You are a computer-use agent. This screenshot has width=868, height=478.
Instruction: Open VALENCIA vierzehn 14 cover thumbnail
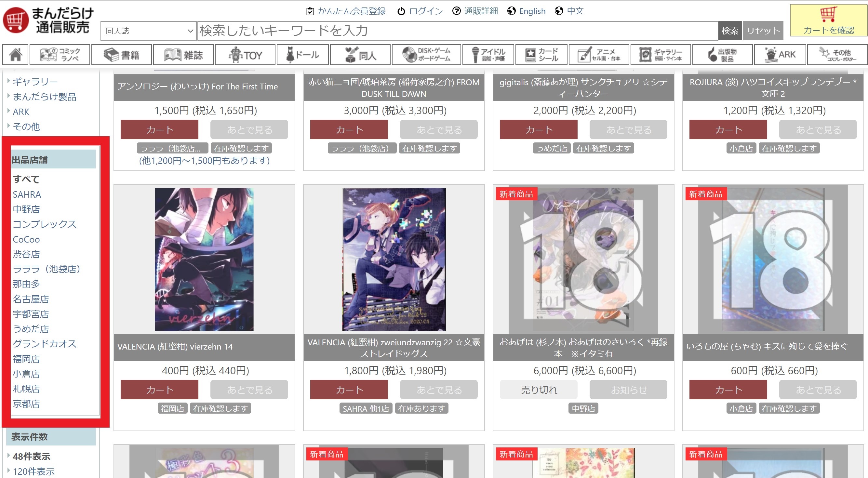click(x=204, y=259)
